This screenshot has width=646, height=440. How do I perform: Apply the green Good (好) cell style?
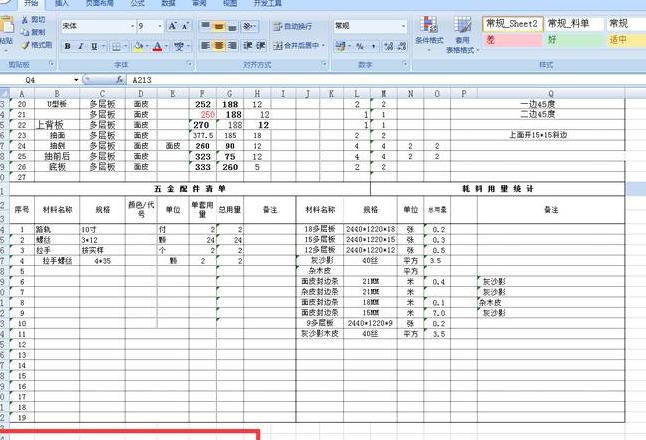pyautogui.click(x=574, y=40)
